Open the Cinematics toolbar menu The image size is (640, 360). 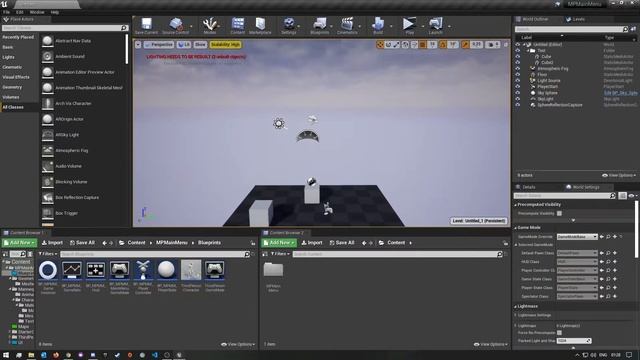point(347,26)
